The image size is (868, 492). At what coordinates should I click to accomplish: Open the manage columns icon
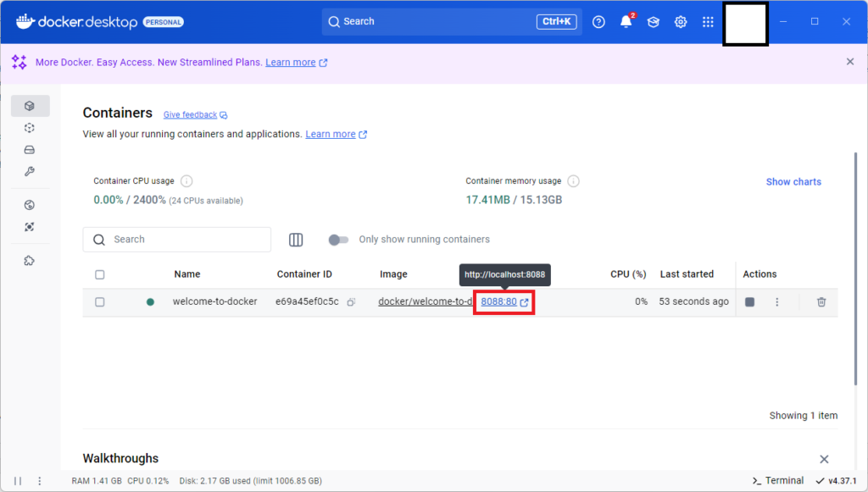(x=296, y=240)
